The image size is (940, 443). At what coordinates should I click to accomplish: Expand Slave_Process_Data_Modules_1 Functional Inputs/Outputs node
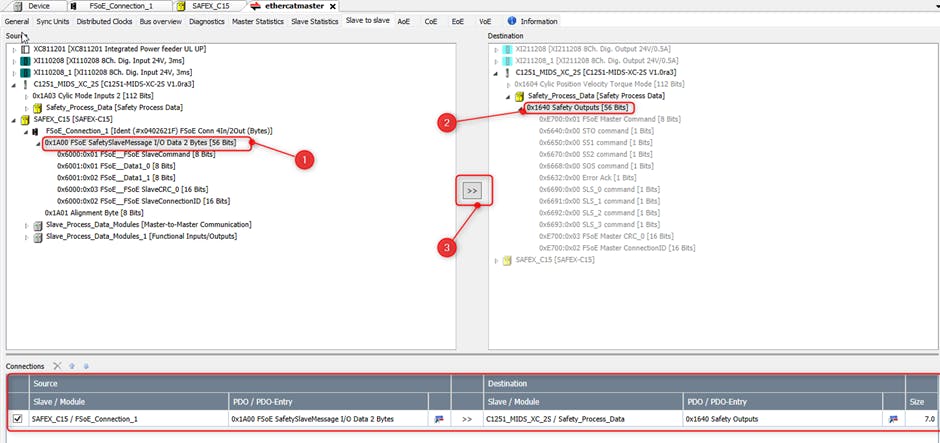pyautogui.click(x=26, y=236)
